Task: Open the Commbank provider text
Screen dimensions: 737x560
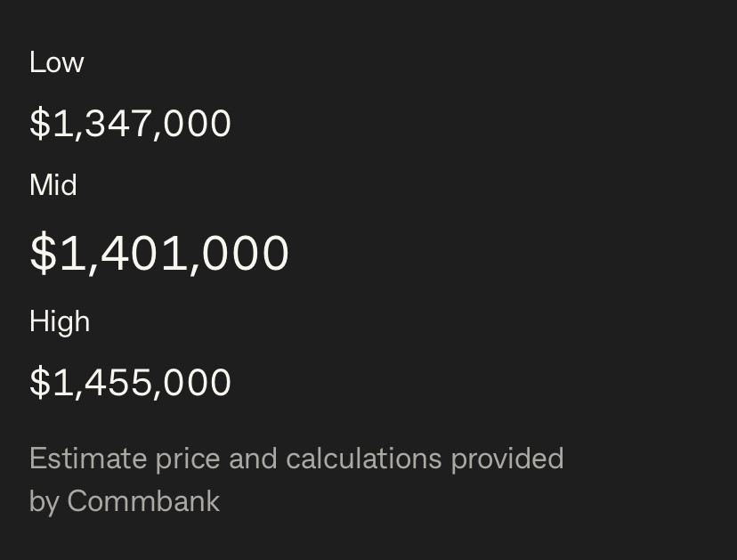Action: pos(144,500)
